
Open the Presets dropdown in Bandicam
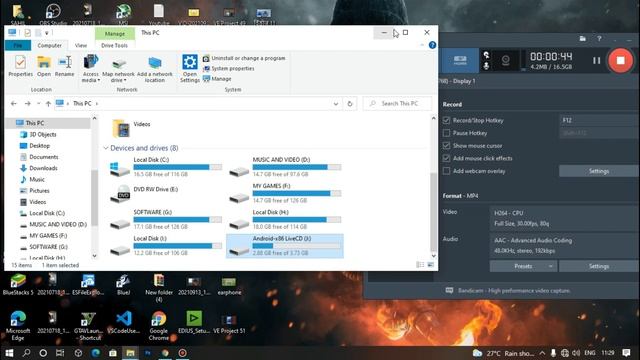(x=523, y=266)
